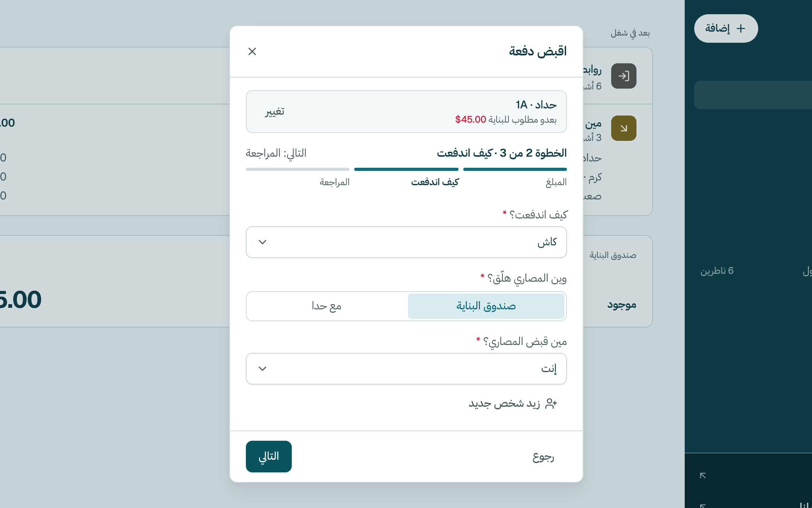Click the بعد في شغل heading in background
Image resolution: width=812 pixels, height=508 pixels.
click(630, 33)
